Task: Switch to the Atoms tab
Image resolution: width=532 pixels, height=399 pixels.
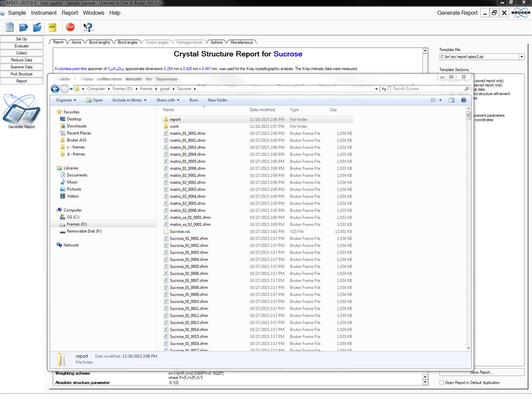Action: (76, 42)
